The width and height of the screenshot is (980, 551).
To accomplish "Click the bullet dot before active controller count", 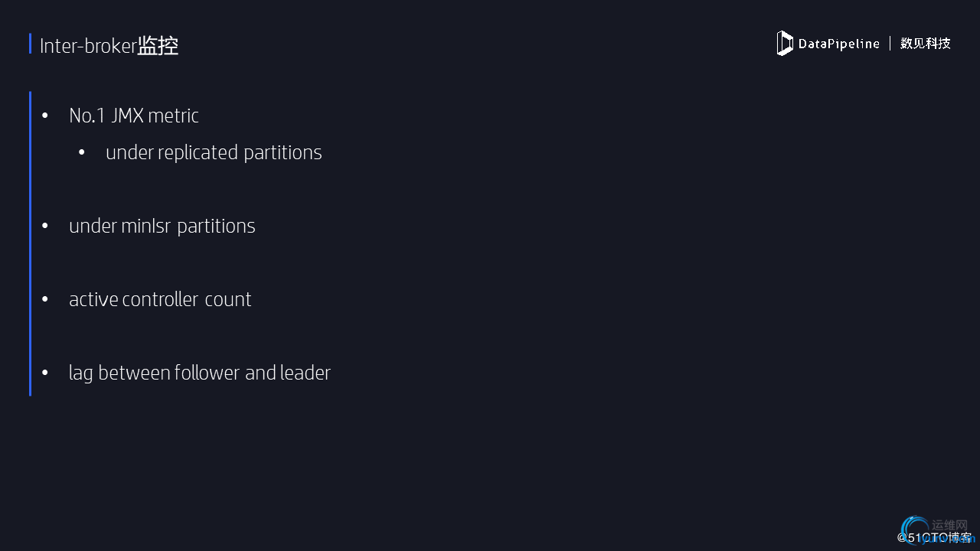I will click(x=45, y=299).
